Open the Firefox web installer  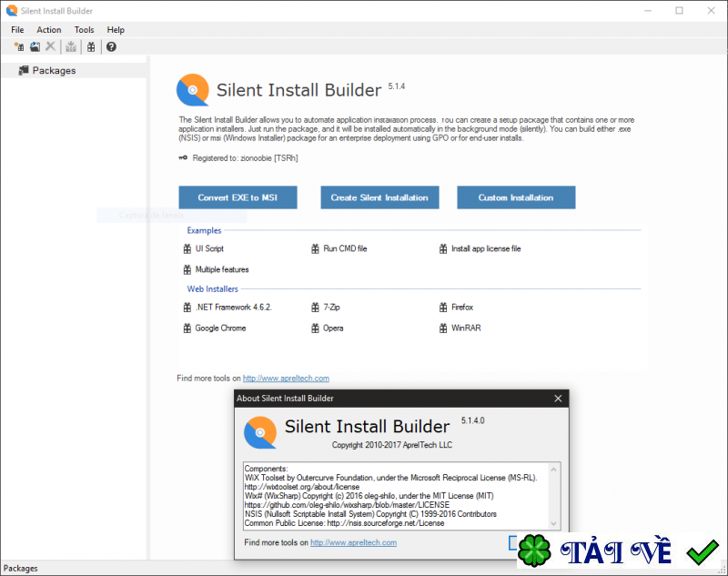(x=456, y=308)
